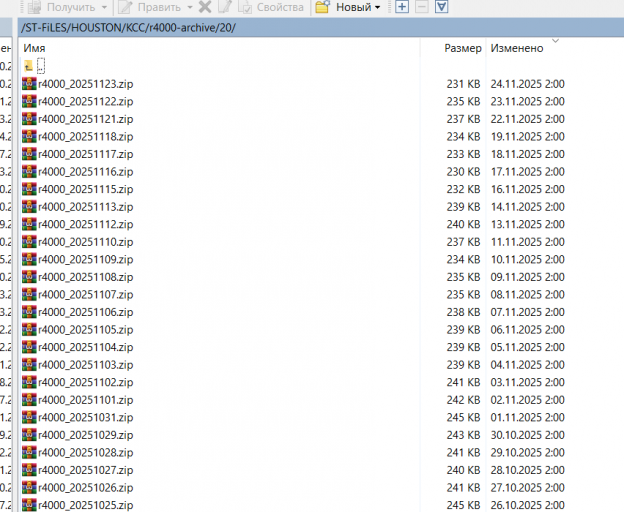Select file name r4000_20251027.zip

click(86, 470)
